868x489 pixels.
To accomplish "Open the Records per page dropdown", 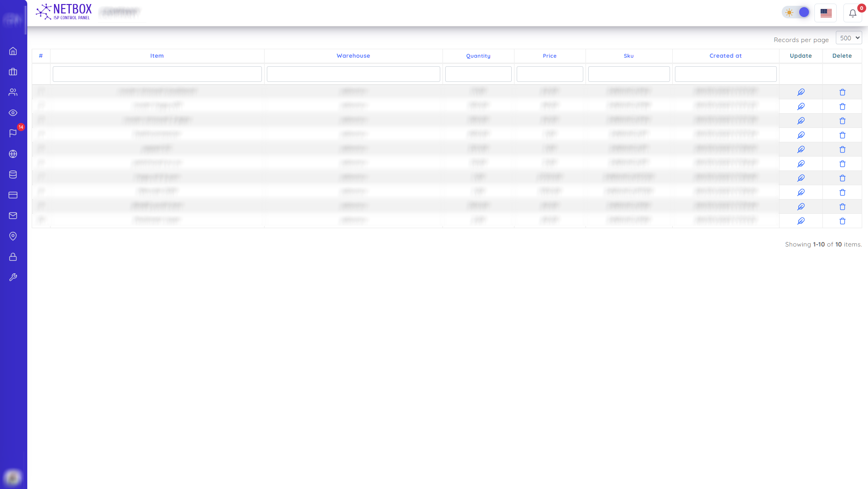I will (x=848, y=38).
